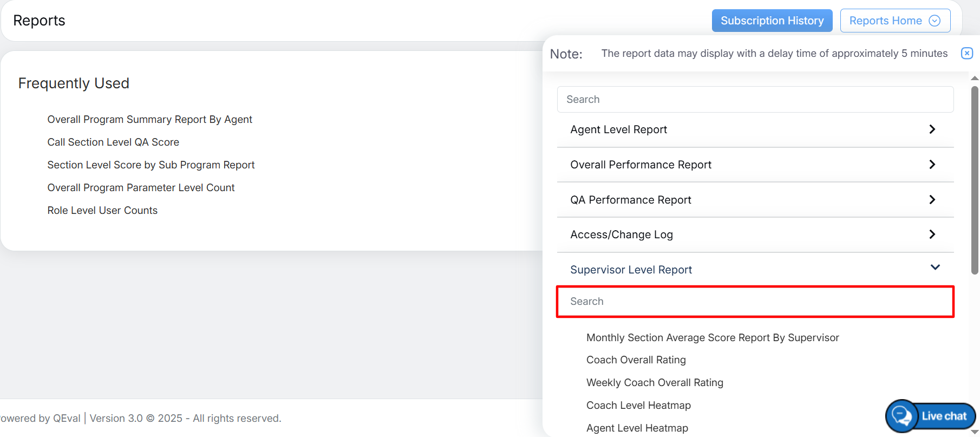The image size is (980, 437).
Task: Open the Coach Overall Rating report
Action: [636, 360]
